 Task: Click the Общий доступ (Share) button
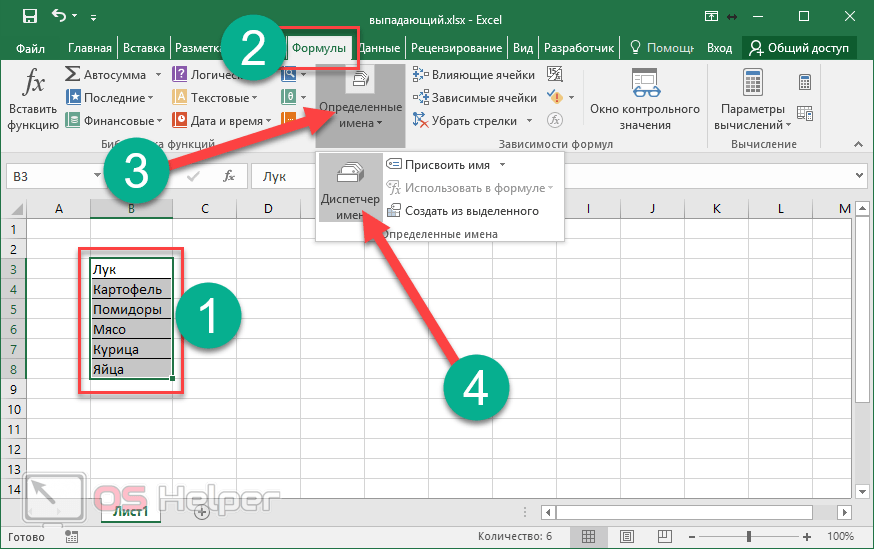798,48
